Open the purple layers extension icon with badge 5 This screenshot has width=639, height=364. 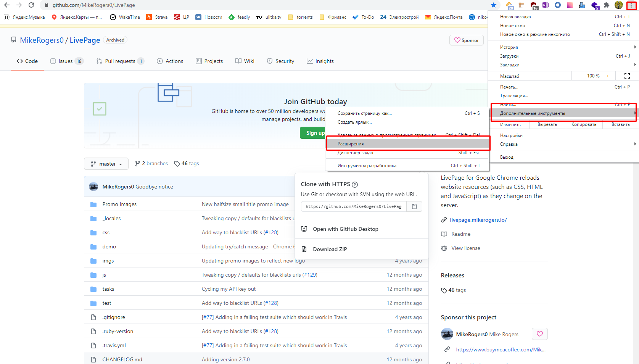(x=595, y=5)
